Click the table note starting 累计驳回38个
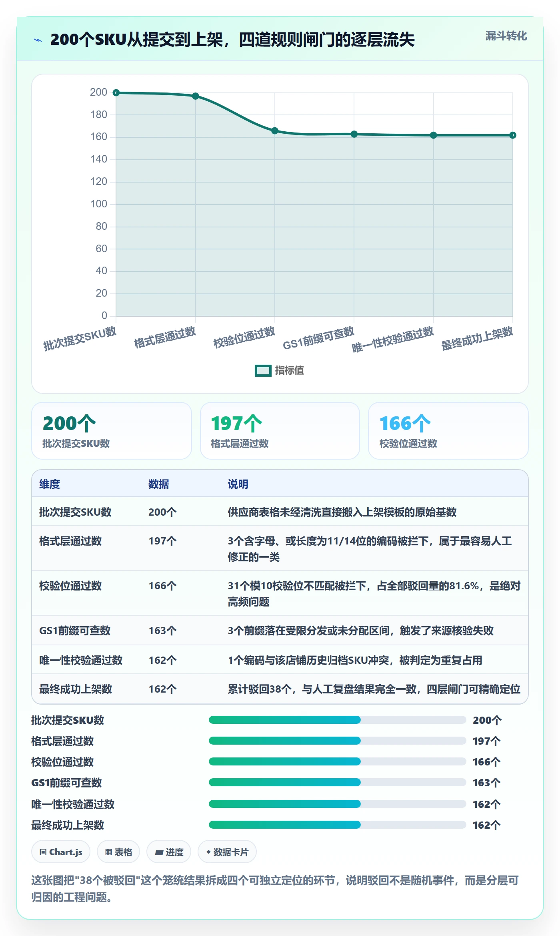560x936 pixels. pos(374,689)
